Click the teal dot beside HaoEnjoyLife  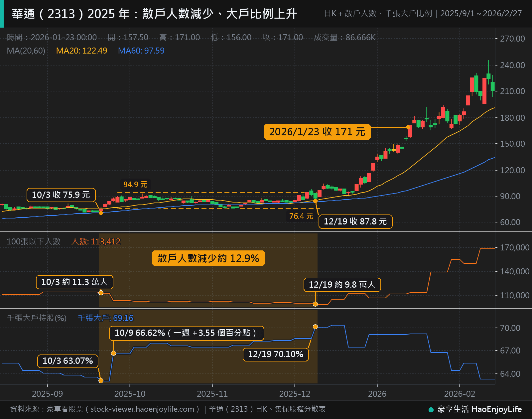[431, 410]
